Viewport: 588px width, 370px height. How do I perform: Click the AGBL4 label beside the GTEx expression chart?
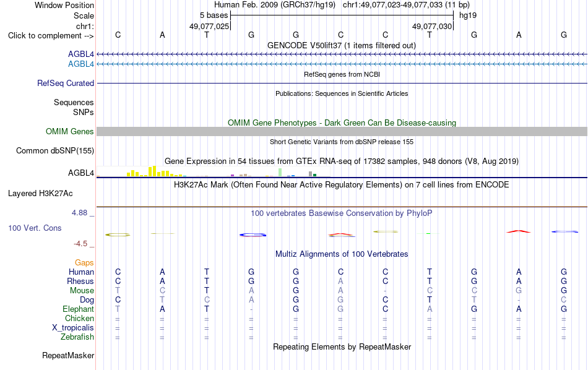click(x=81, y=173)
